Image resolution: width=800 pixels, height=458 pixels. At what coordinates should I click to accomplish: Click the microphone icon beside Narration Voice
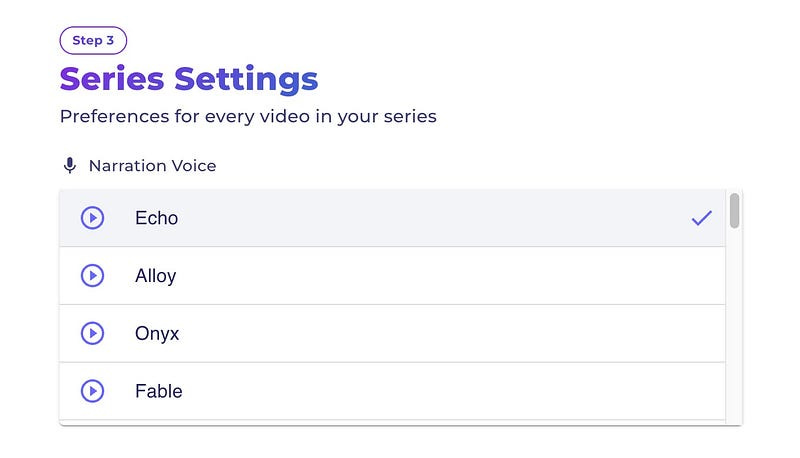[70, 166]
